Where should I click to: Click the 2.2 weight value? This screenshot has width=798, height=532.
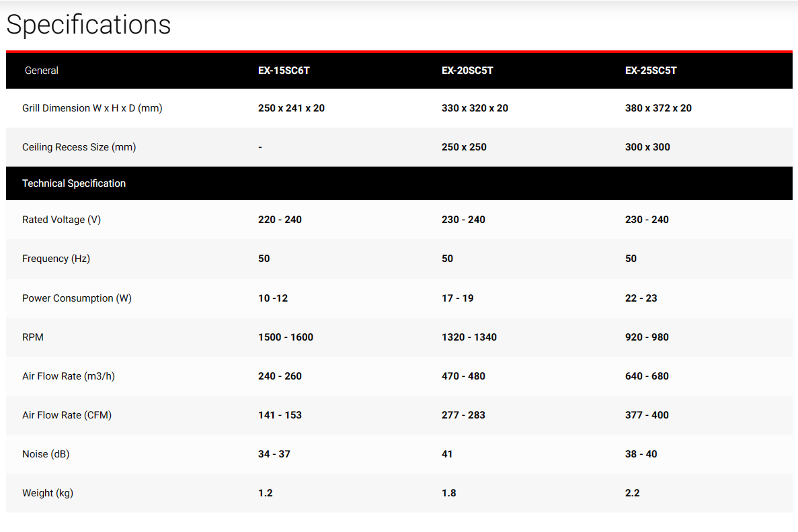click(x=633, y=493)
